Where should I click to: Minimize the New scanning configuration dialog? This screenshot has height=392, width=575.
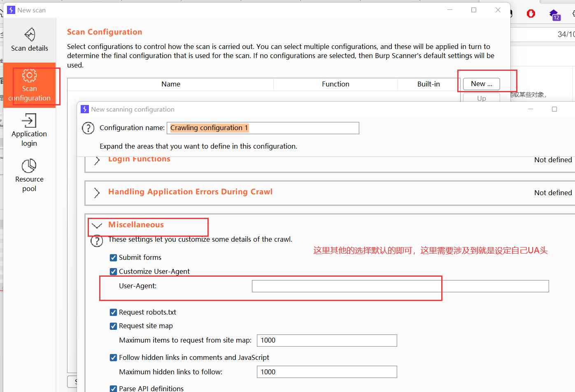pyautogui.click(x=531, y=109)
